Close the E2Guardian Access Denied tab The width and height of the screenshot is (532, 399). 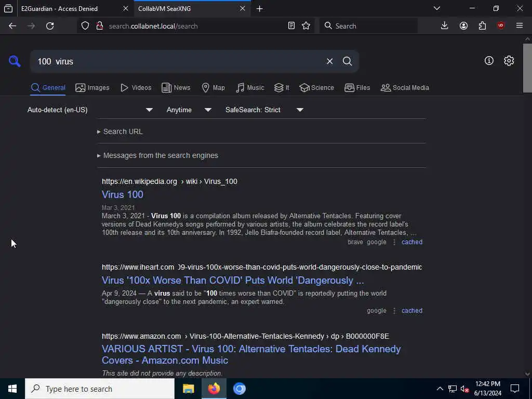pyautogui.click(x=126, y=8)
